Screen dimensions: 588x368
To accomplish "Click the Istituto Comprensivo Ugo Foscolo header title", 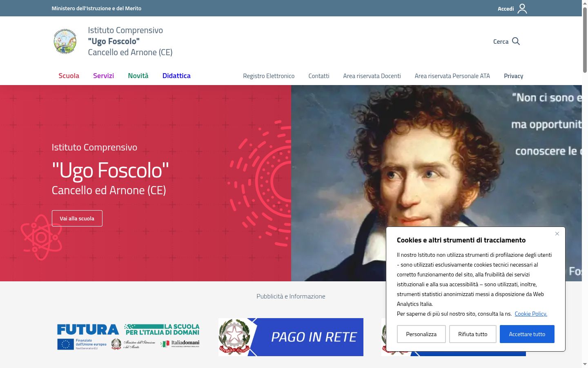I will point(130,41).
